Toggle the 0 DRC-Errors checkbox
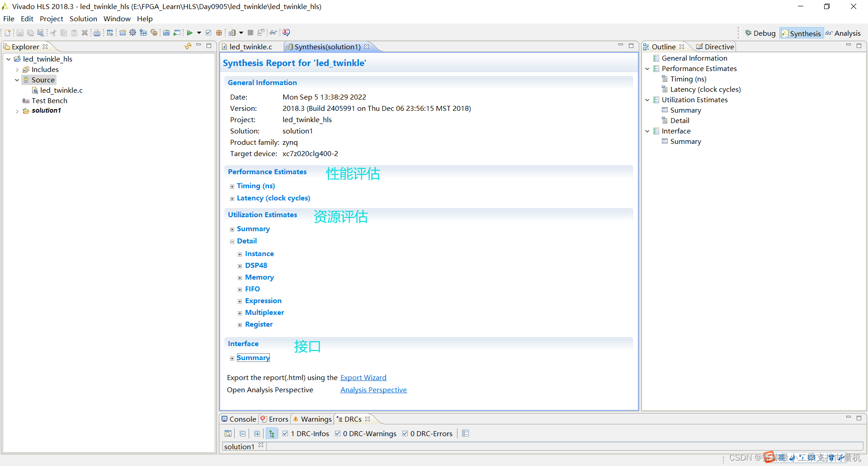 405,433
